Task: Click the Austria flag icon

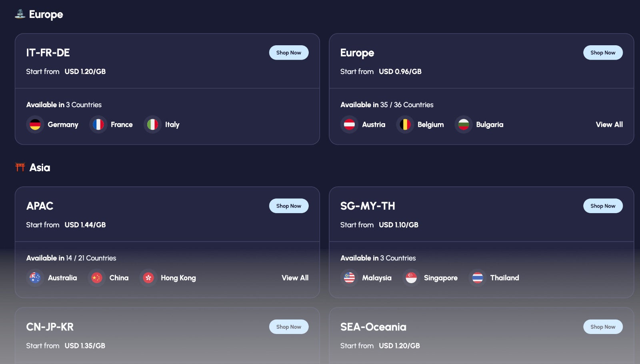Action: tap(349, 124)
